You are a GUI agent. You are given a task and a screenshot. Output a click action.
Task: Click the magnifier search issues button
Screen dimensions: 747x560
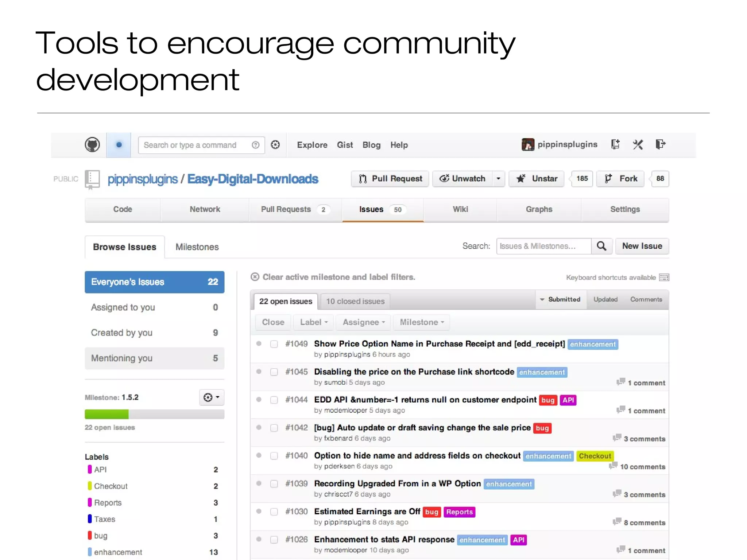[601, 246]
